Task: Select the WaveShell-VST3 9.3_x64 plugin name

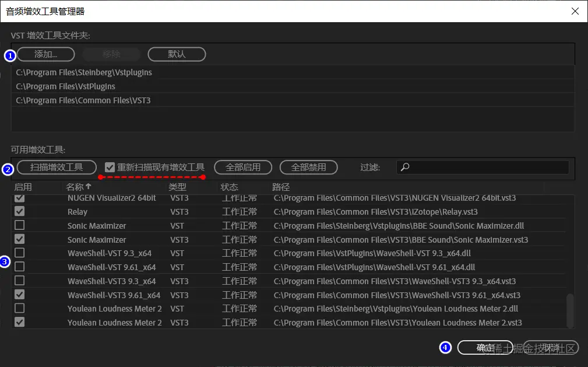Action: 111,281
